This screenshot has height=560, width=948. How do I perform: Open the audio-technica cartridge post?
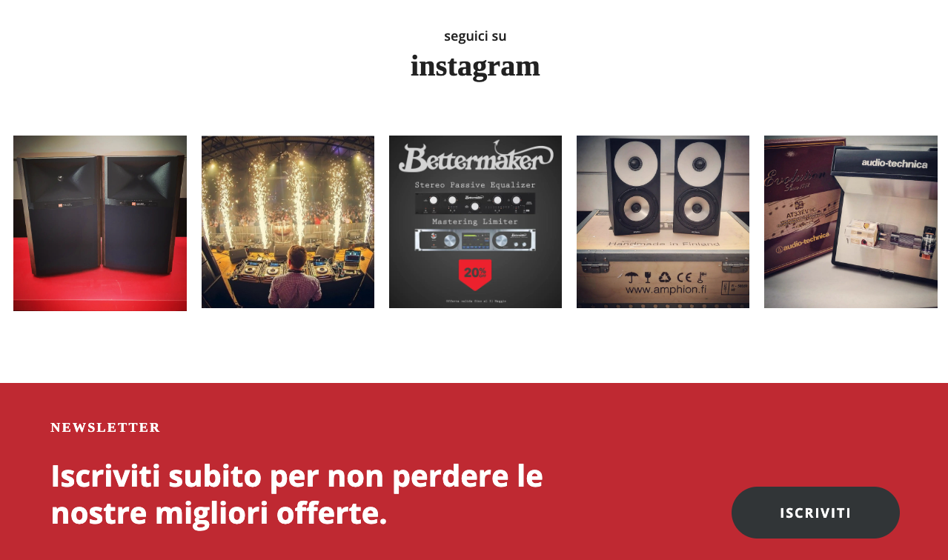(x=851, y=221)
